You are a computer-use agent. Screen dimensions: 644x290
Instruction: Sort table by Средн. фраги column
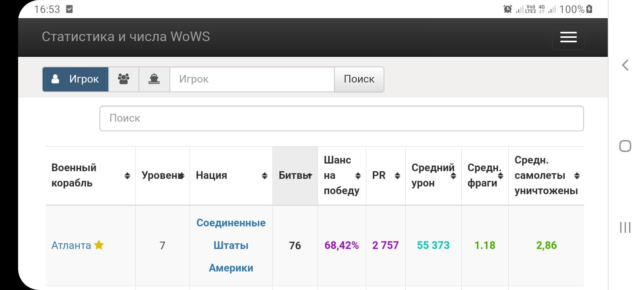485,176
